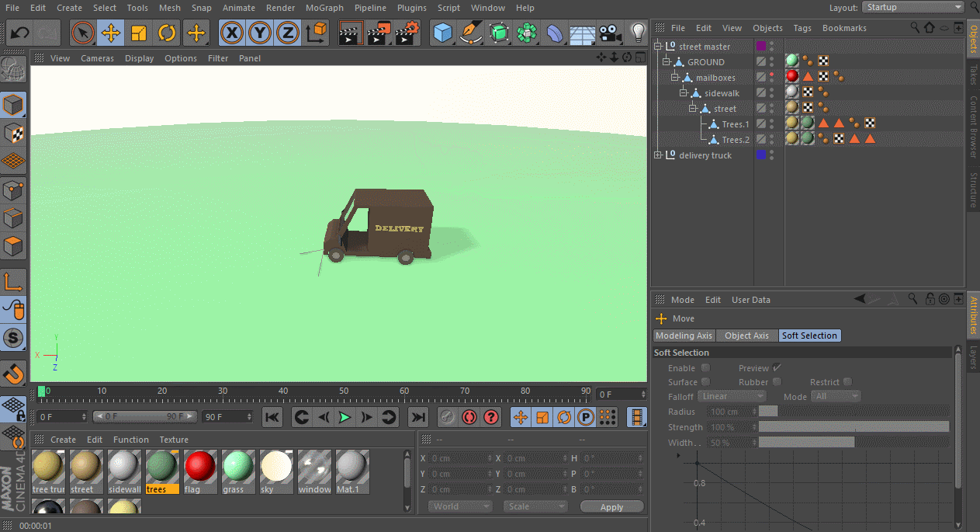Toggle Autokeying button
Image resolution: width=980 pixels, height=532 pixels.
coord(469,417)
